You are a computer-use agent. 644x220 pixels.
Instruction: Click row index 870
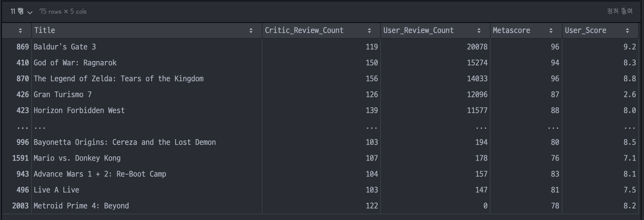tap(23, 79)
